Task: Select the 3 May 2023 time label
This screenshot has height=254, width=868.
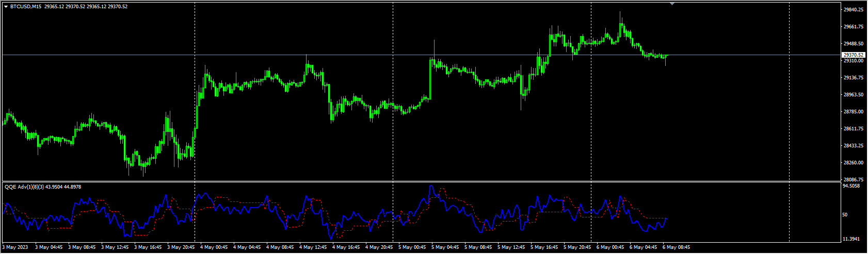Action: click(x=15, y=247)
